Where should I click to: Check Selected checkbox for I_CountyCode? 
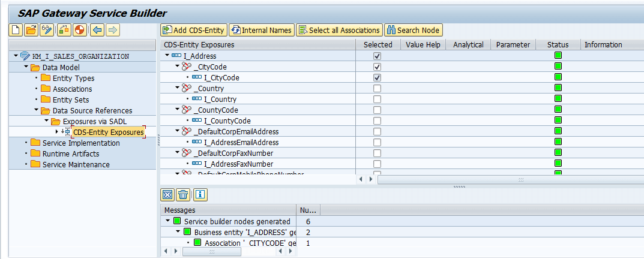click(x=377, y=121)
